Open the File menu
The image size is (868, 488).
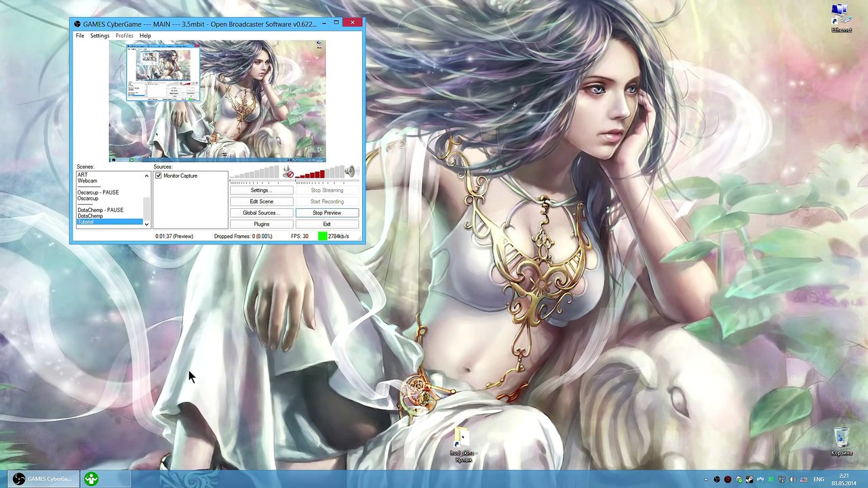click(x=80, y=36)
